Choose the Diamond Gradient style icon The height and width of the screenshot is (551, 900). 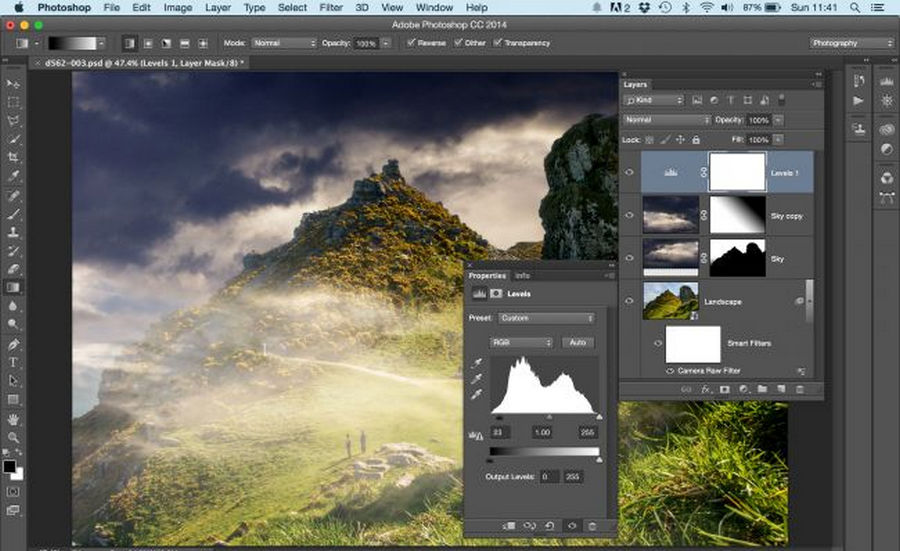(x=203, y=43)
